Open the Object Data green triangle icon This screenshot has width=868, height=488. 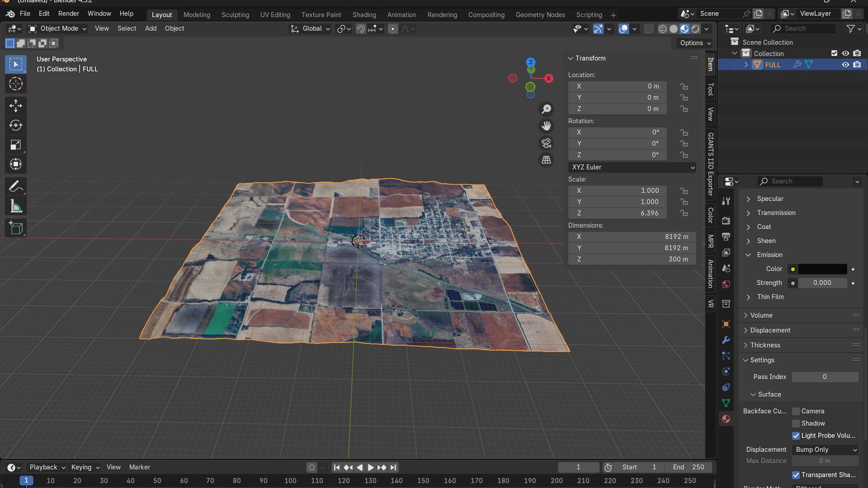[x=726, y=403]
